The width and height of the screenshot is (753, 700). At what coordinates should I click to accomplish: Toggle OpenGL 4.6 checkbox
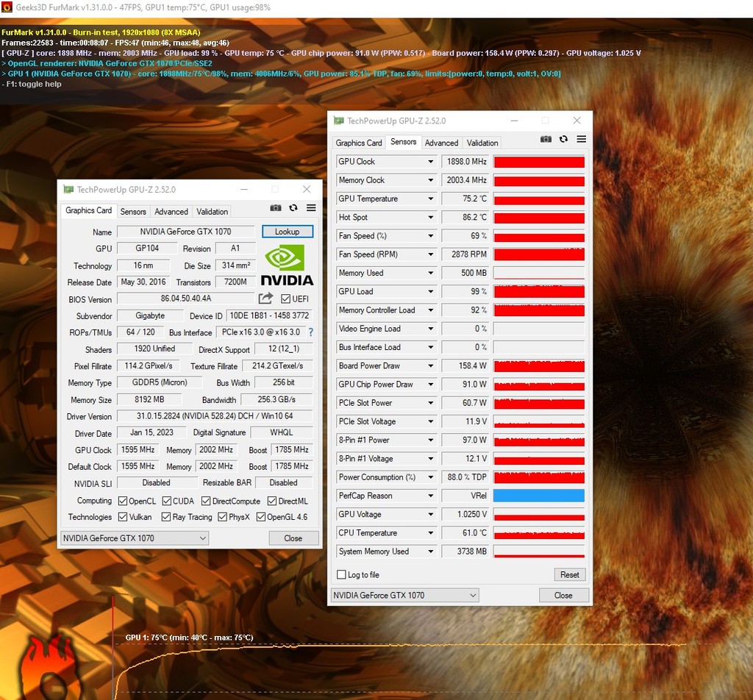tap(261, 517)
